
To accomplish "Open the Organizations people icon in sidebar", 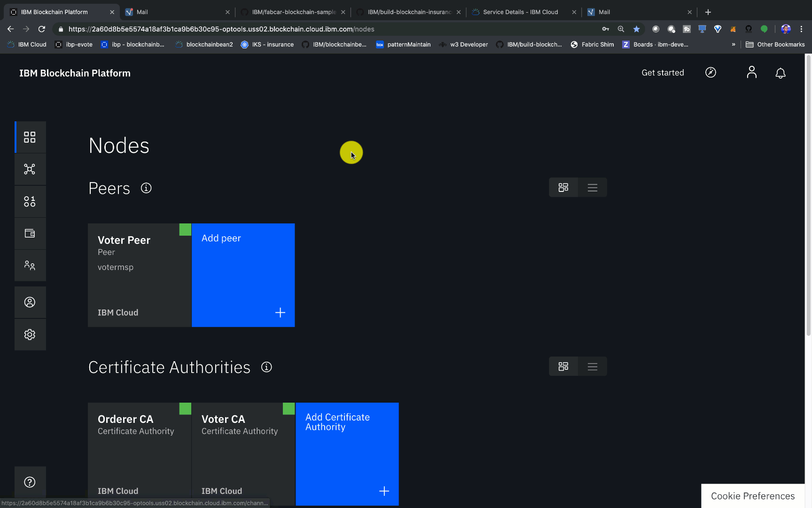I will click(30, 265).
